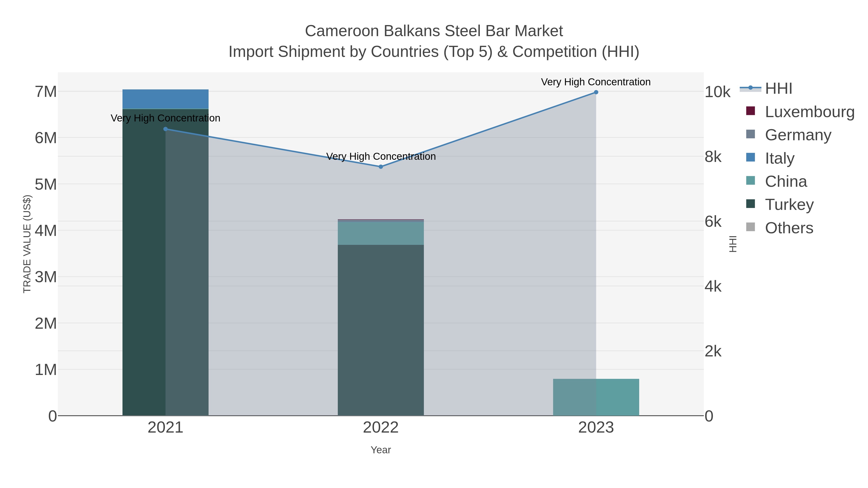This screenshot has width=868, height=488.
Task: Click the 2023 HHI data point marker
Action: [x=596, y=92]
